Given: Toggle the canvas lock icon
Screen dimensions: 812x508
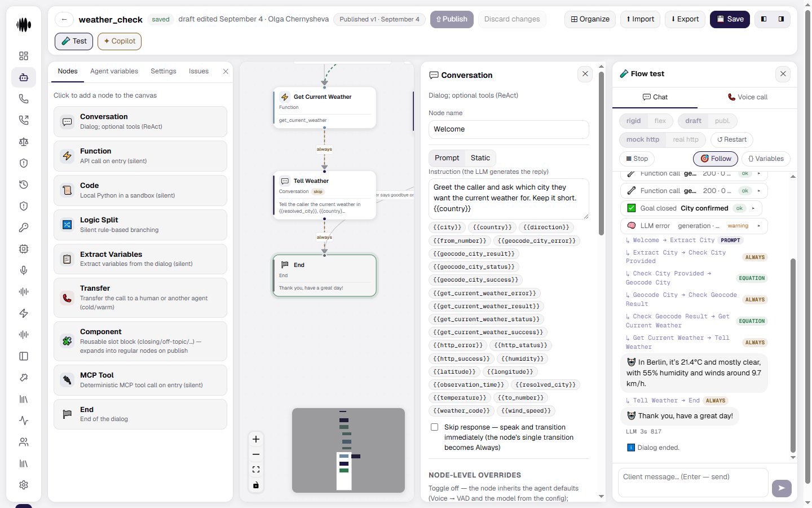Looking at the screenshot, I should click(256, 485).
